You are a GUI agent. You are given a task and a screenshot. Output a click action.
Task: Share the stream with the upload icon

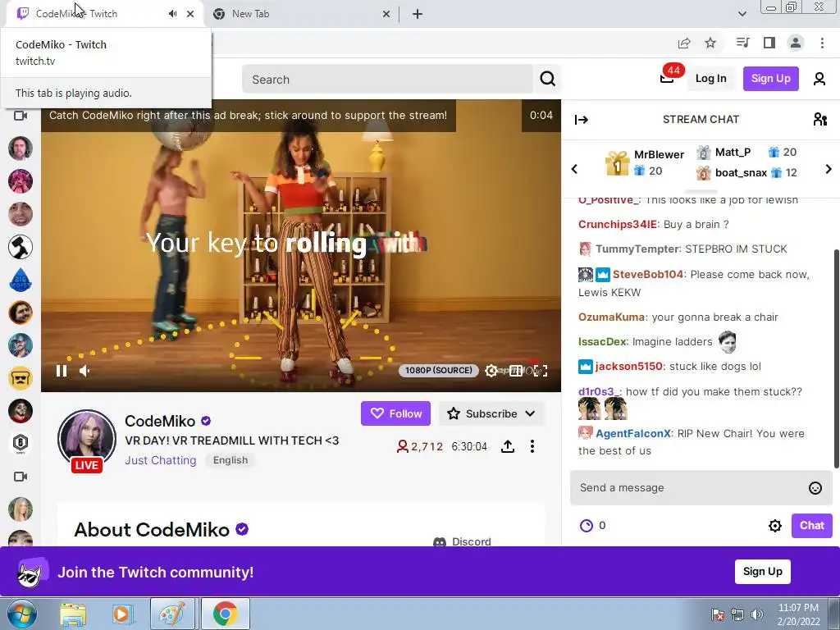click(508, 446)
